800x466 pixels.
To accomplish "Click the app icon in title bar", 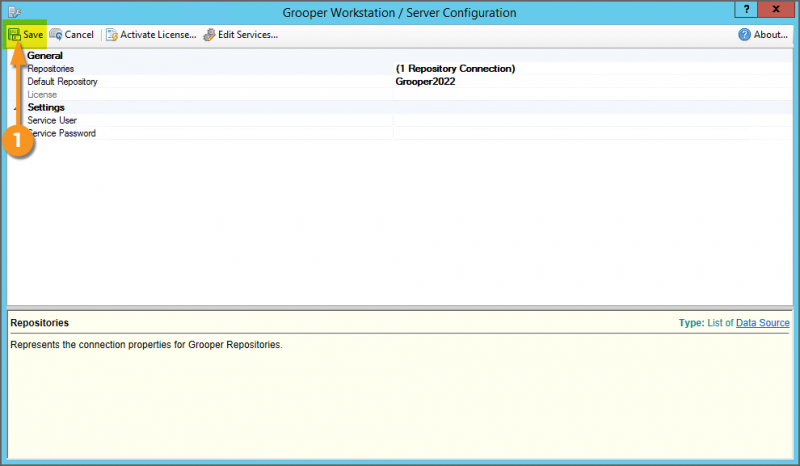I will (14, 12).
